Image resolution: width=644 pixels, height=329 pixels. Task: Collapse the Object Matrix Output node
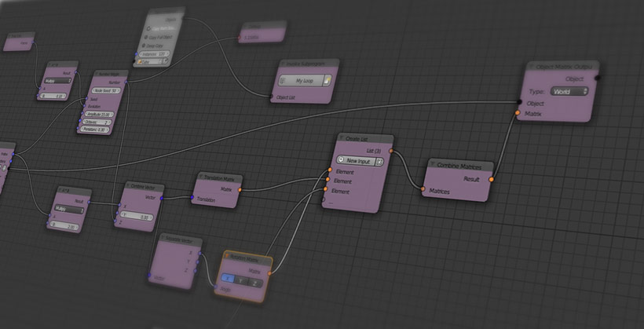point(531,67)
